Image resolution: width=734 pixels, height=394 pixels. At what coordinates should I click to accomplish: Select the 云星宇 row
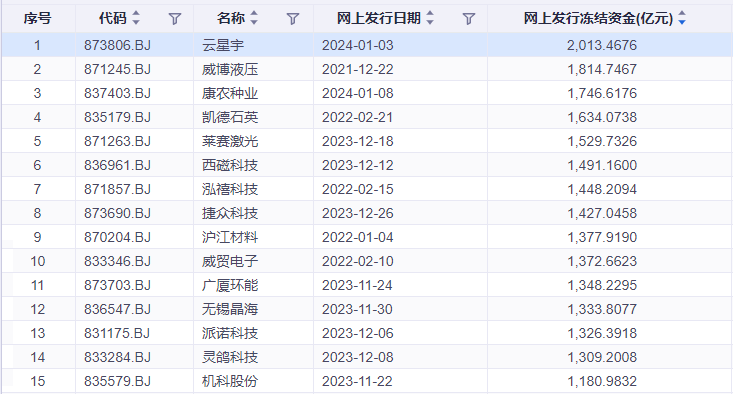click(x=367, y=45)
